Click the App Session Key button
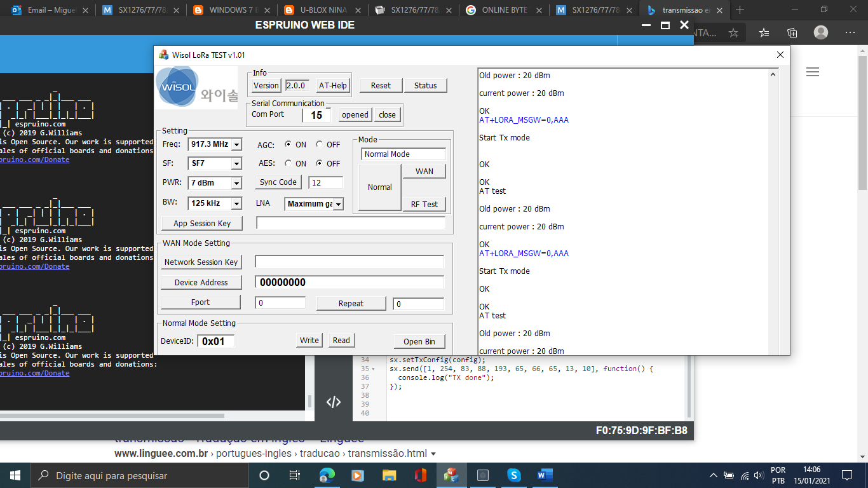The width and height of the screenshot is (868, 488). pyautogui.click(x=202, y=224)
